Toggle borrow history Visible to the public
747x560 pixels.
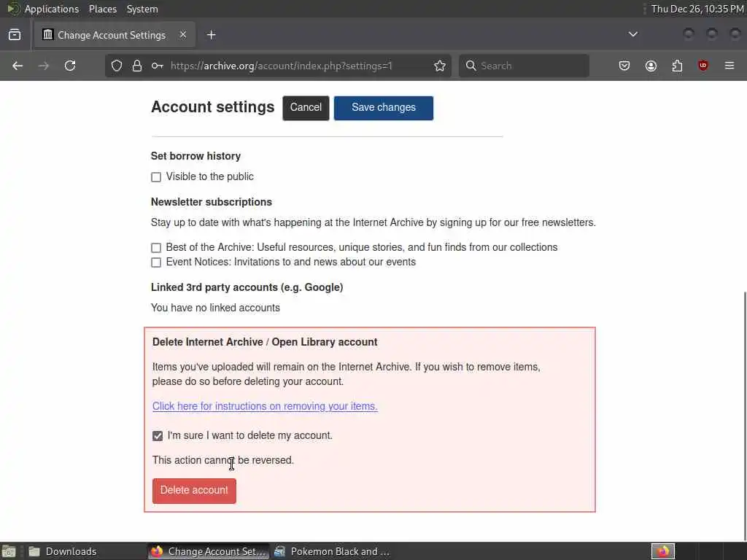[156, 177]
